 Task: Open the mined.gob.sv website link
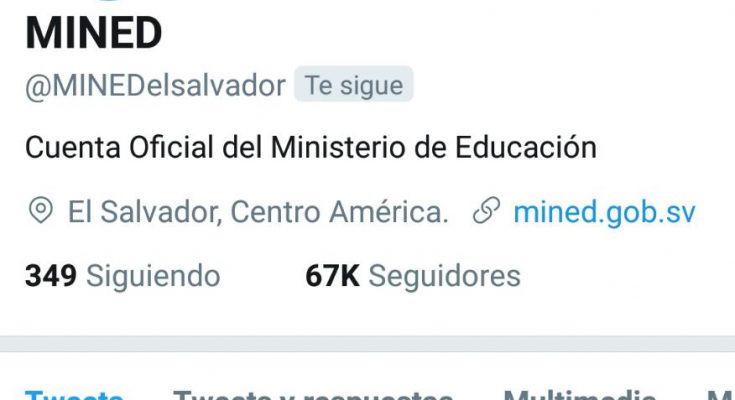click(x=604, y=212)
